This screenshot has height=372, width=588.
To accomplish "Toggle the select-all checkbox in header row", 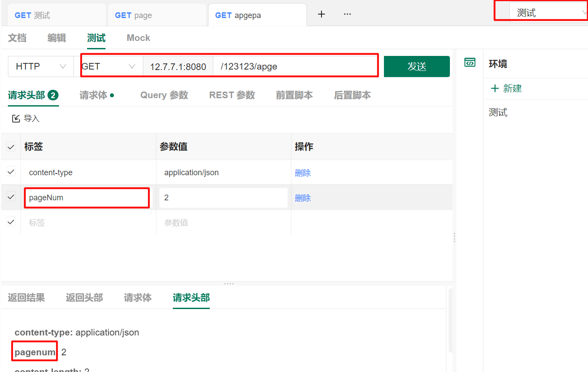I will pyautogui.click(x=11, y=147).
